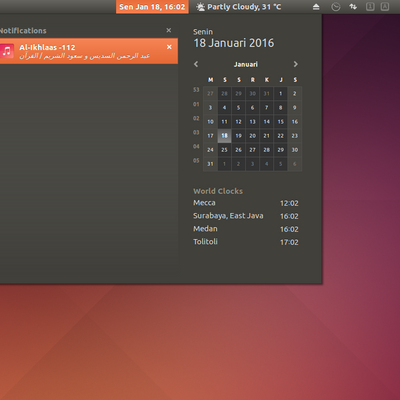Select January 10 in the calendar

point(210,122)
